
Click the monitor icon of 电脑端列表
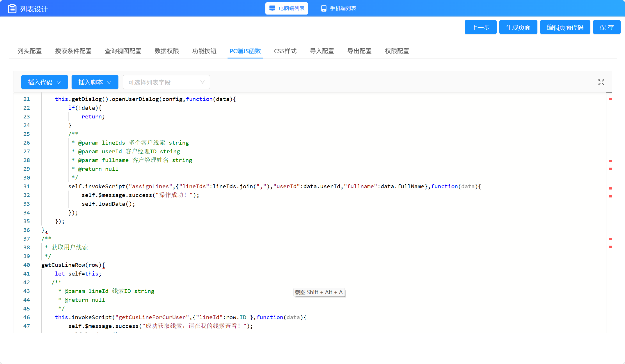click(x=272, y=8)
